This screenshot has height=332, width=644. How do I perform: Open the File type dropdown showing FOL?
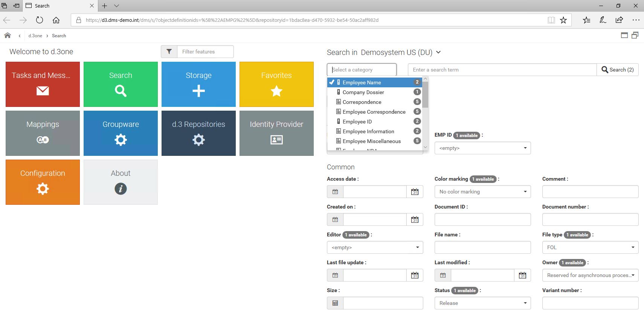coord(590,247)
